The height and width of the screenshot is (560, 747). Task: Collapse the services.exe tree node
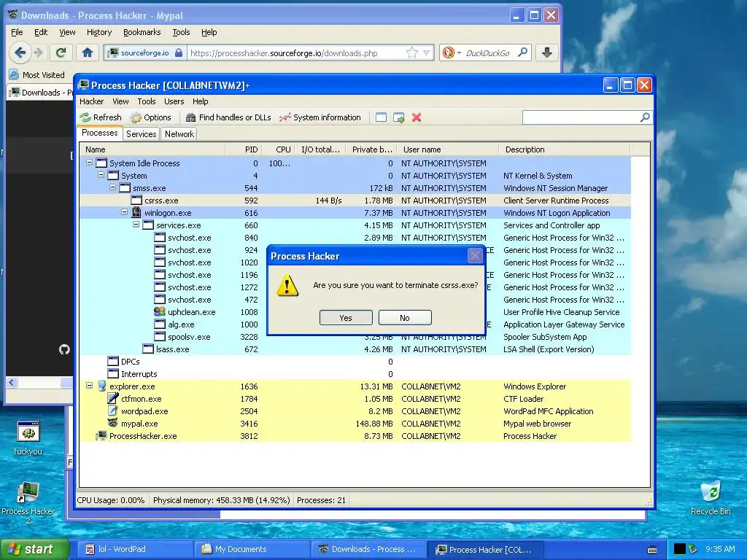click(136, 225)
